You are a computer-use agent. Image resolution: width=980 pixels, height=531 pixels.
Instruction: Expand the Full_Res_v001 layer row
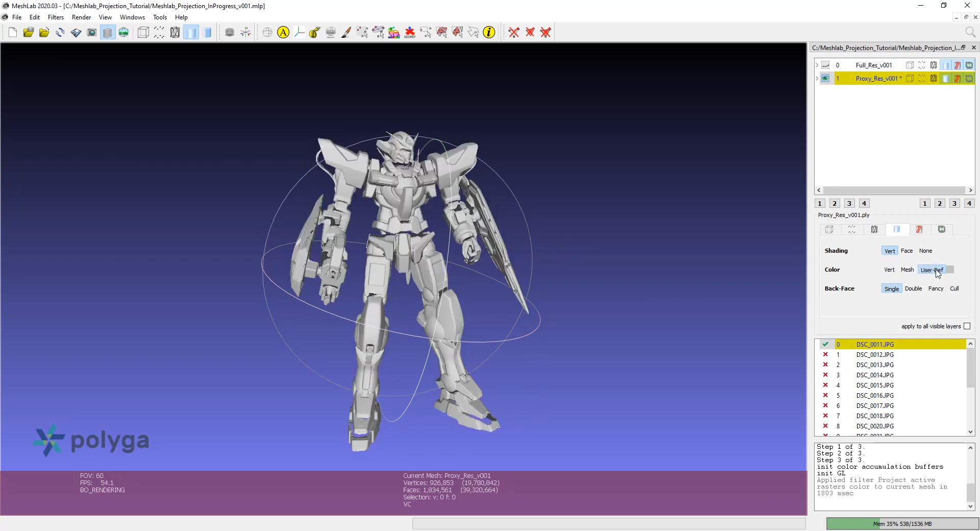point(817,65)
